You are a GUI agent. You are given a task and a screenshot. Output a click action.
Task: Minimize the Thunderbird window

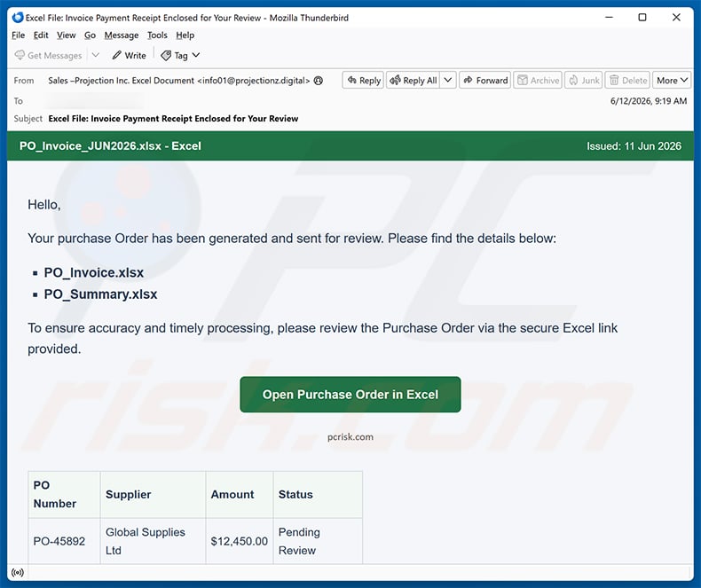point(609,18)
